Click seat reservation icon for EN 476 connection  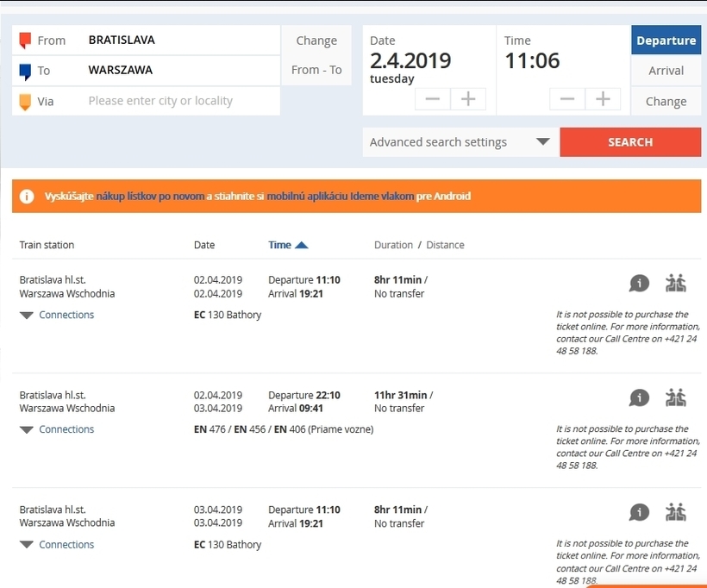(x=675, y=397)
